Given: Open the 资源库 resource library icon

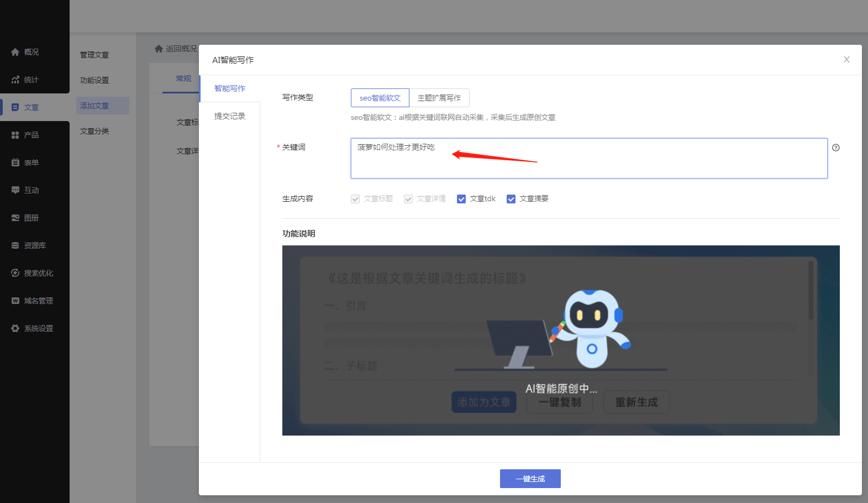Looking at the screenshot, I should [x=15, y=245].
